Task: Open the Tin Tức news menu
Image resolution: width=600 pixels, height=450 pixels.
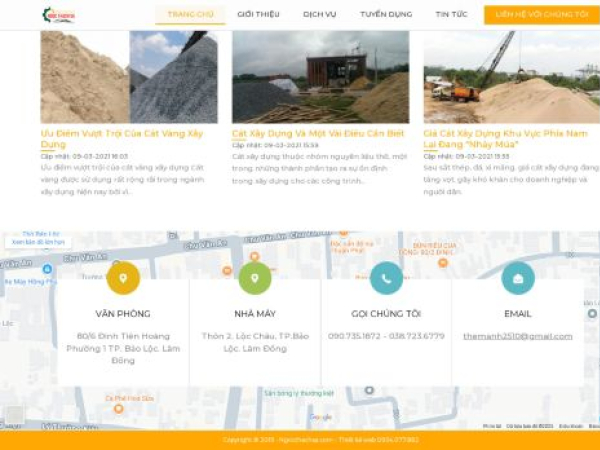Action: (451, 15)
